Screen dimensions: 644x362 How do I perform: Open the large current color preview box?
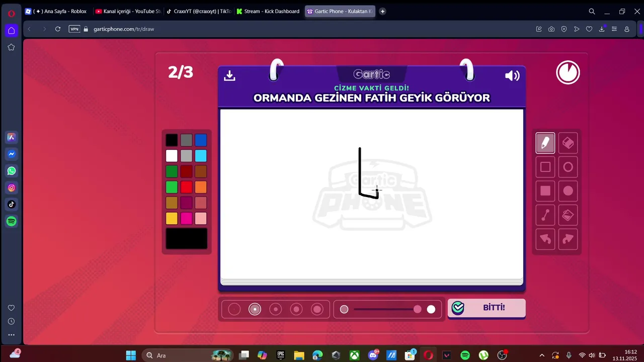pos(187,238)
